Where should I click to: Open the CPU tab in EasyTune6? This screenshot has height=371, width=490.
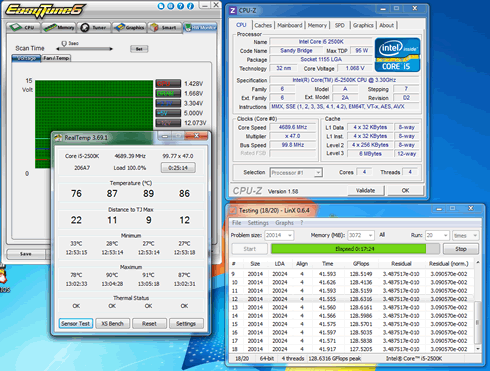click(23, 27)
